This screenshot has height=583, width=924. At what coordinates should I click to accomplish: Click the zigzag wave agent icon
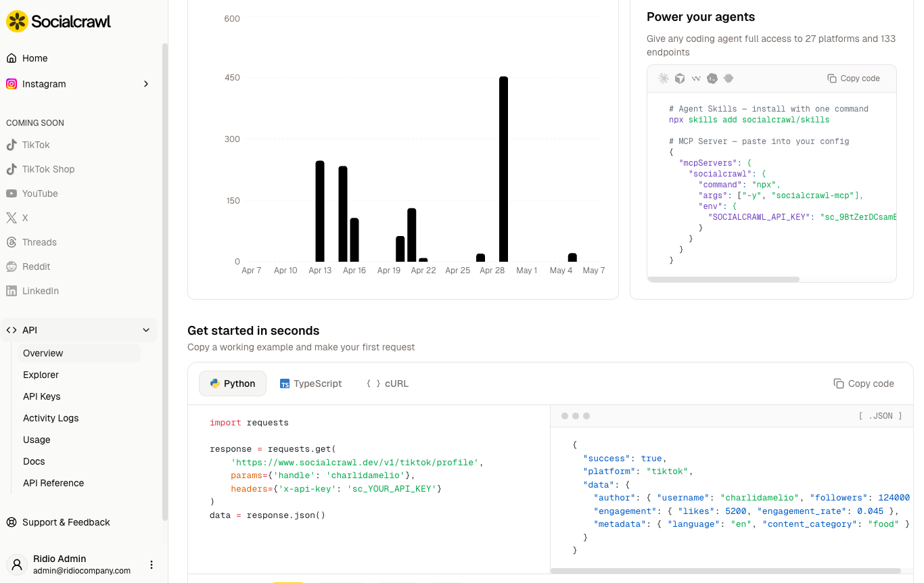696,78
